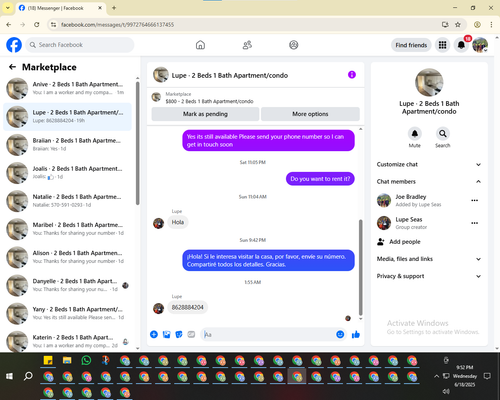Open a new browser tab
Screen dimensions: 500x400
(x=114, y=8)
